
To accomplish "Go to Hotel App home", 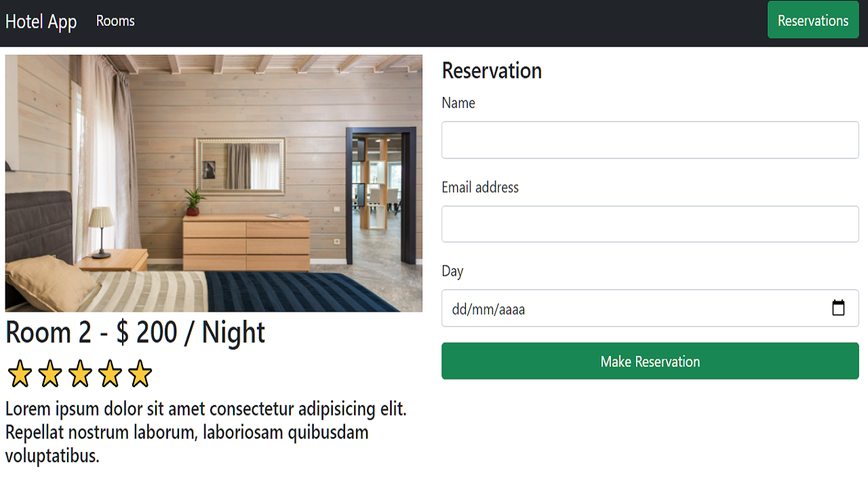I will pos(41,22).
